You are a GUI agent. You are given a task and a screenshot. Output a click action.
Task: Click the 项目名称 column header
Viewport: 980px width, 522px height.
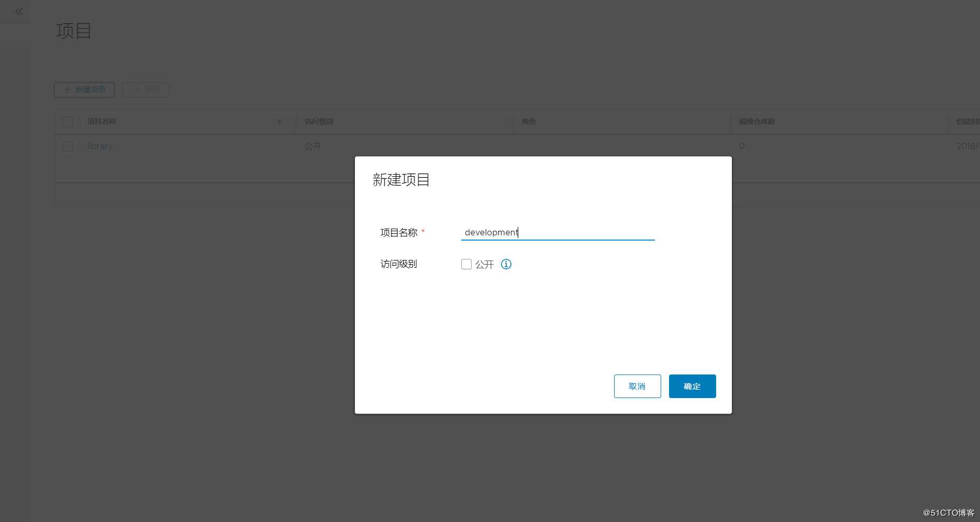[x=102, y=121]
